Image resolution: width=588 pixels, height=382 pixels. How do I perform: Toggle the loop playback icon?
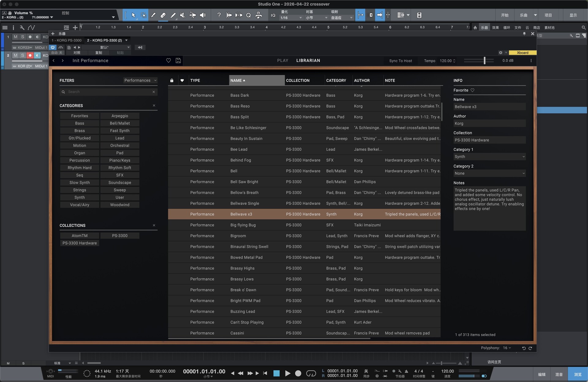tap(311, 373)
